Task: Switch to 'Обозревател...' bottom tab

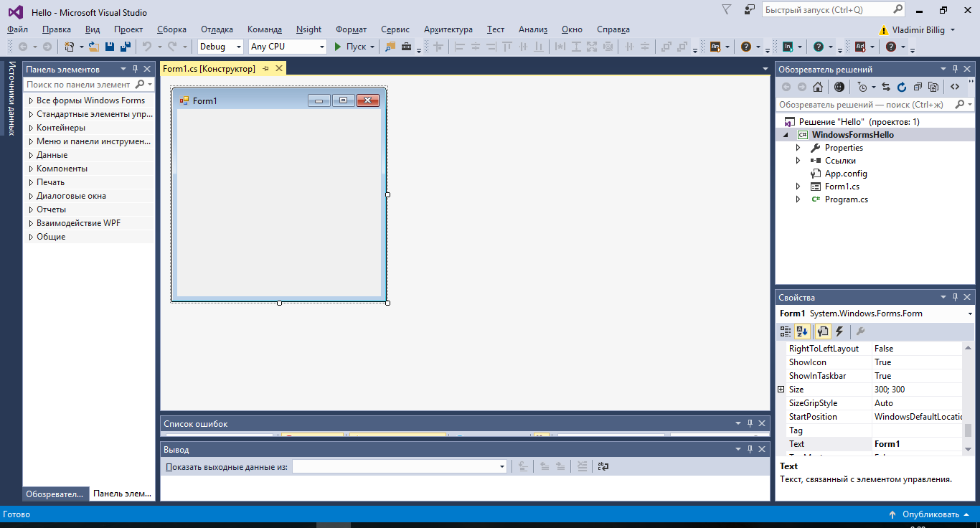Action: point(55,494)
